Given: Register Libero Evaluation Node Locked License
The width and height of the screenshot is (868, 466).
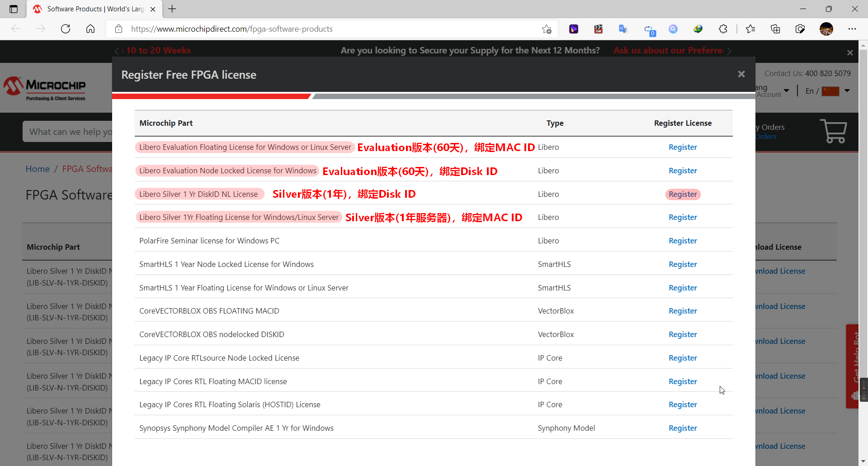Looking at the screenshot, I should tap(683, 171).
